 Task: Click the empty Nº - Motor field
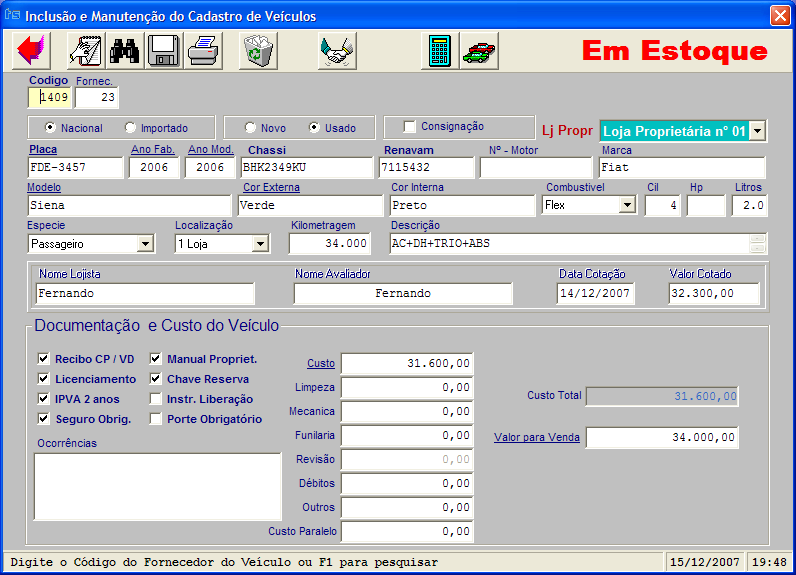coord(536,167)
